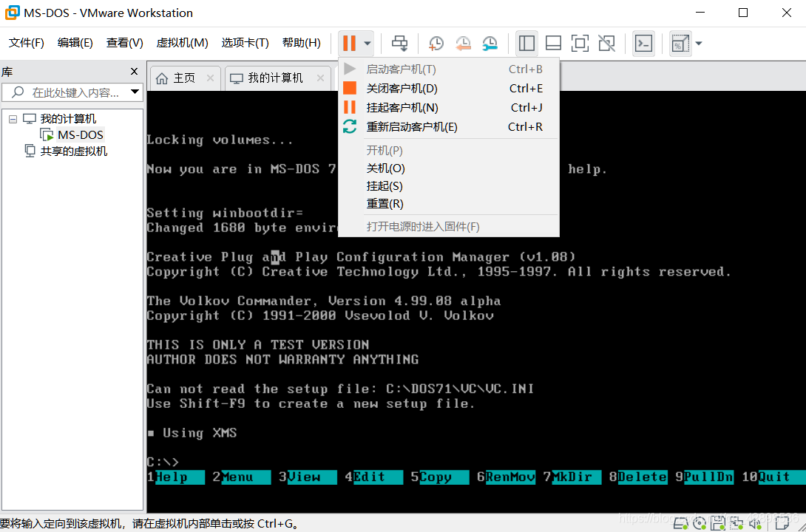Choose 挂起客户机(N) from the power menu
Image resolution: width=806 pixels, height=532 pixels.
448,107
